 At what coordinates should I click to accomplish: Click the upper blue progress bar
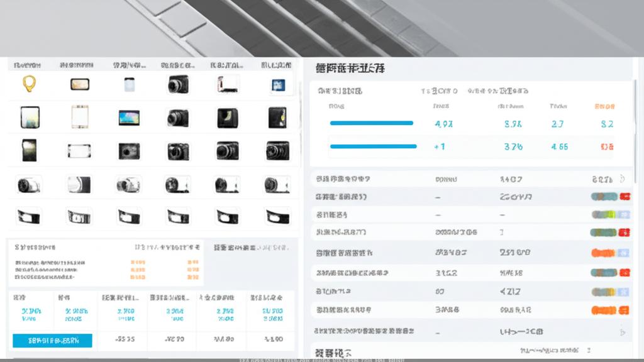pos(372,123)
